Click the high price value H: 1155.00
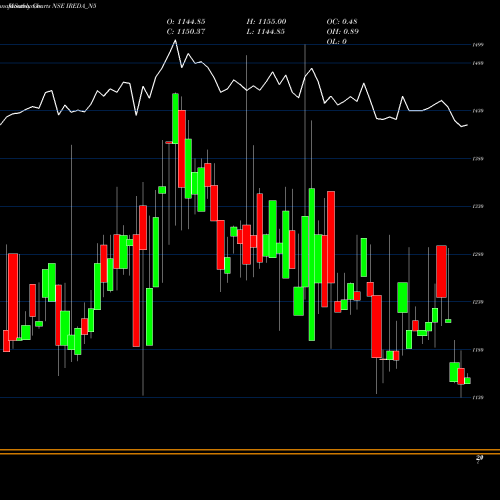Image resolution: width=500 pixels, height=500 pixels. coord(266,22)
